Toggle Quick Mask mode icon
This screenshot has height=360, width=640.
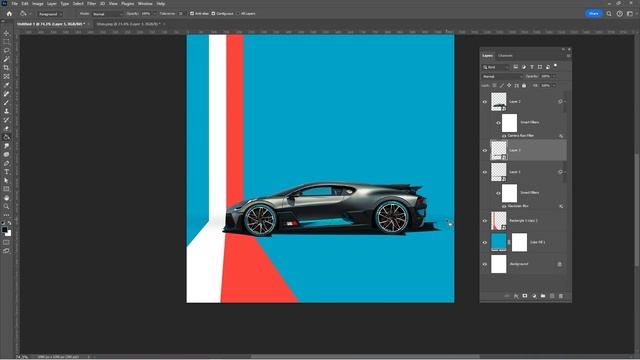coord(6,242)
